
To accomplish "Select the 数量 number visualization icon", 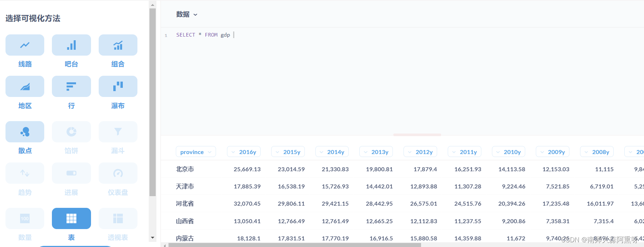I will coord(25,218).
